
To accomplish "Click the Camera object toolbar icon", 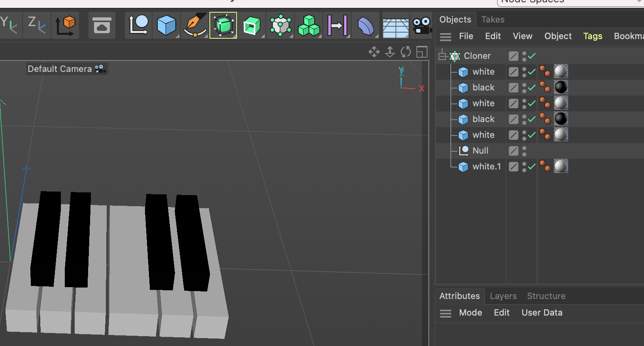I will (x=422, y=26).
